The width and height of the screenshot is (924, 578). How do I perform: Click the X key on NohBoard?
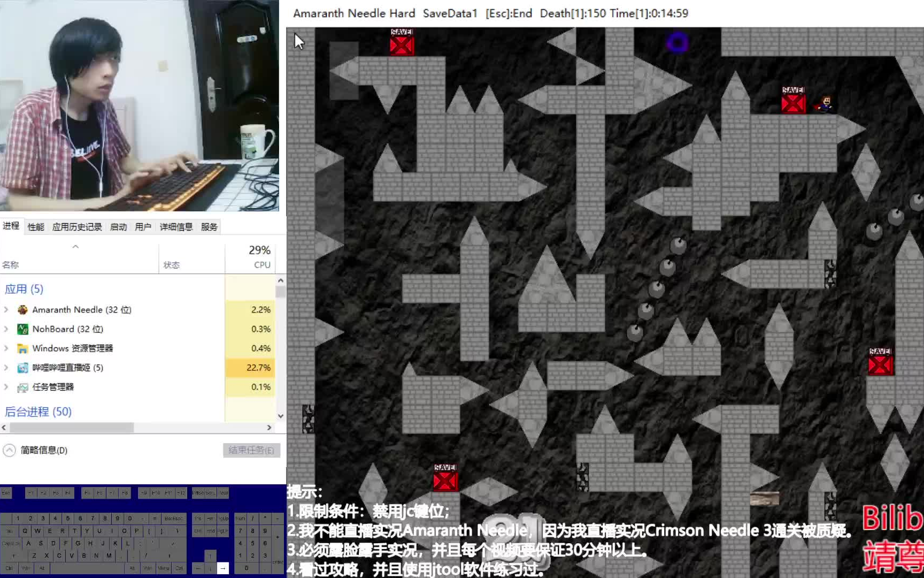47,556
